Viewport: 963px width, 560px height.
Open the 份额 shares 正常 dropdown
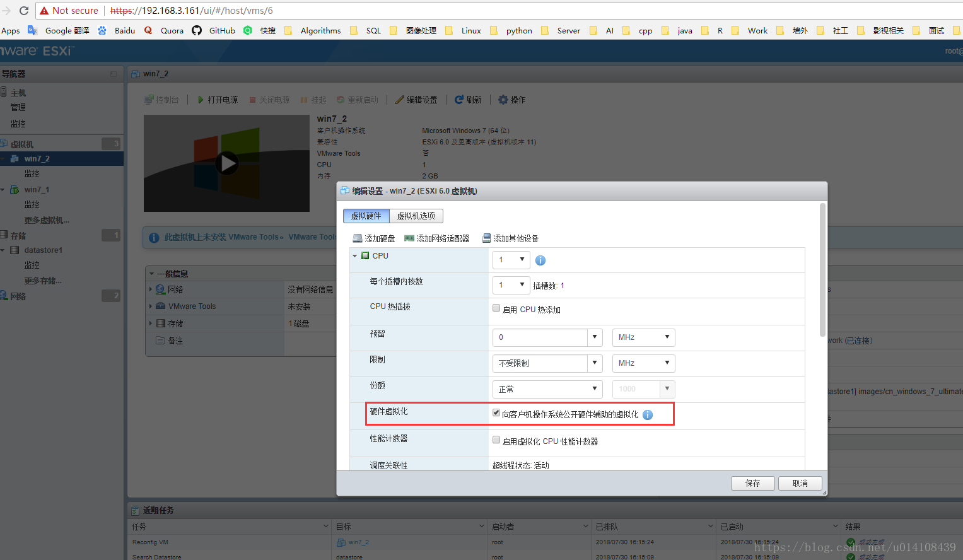pos(547,389)
